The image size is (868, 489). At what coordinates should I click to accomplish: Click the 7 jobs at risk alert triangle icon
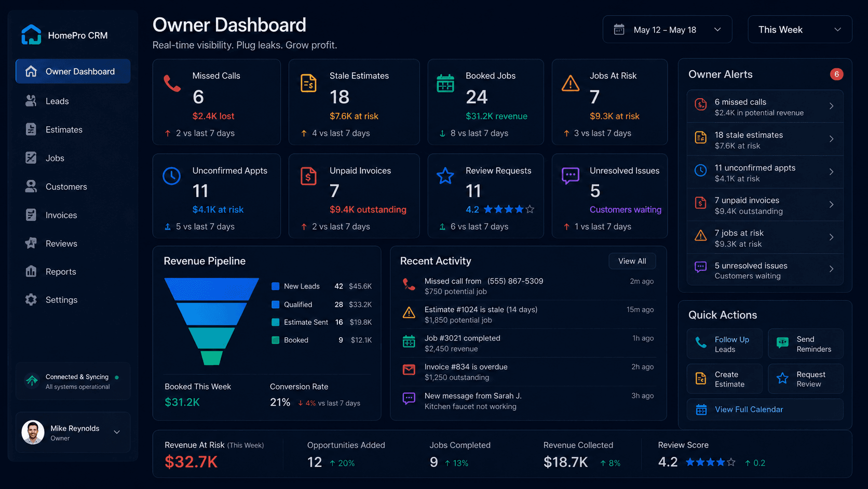[x=701, y=236]
